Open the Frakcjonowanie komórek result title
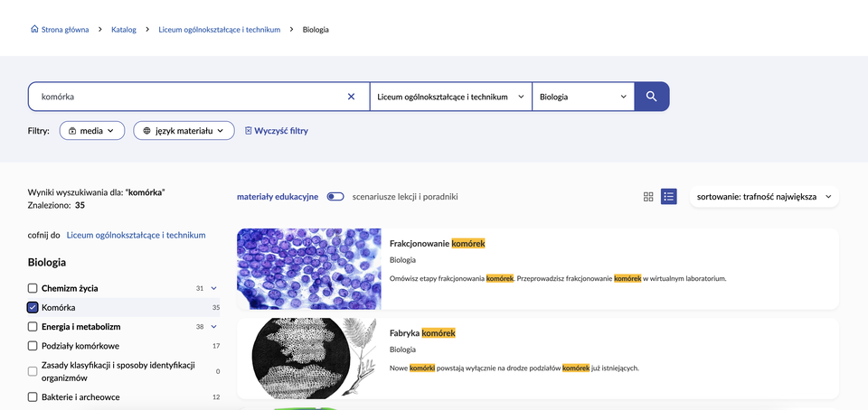 (437, 244)
